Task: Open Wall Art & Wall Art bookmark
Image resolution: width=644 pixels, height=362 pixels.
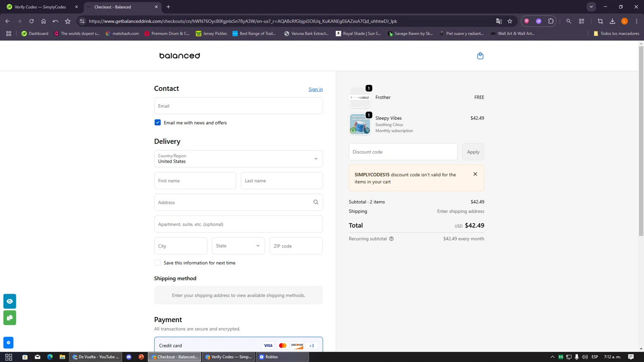Action: pos(513,33)
